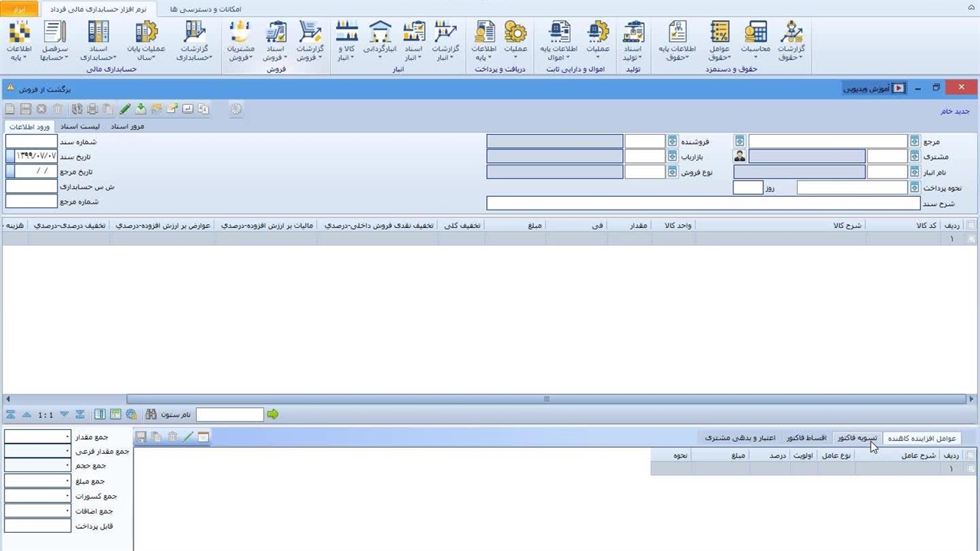Click the customer person icon next to مشتری
The width and height of the screenshot is (980, 551).
(x=740, y=156)
